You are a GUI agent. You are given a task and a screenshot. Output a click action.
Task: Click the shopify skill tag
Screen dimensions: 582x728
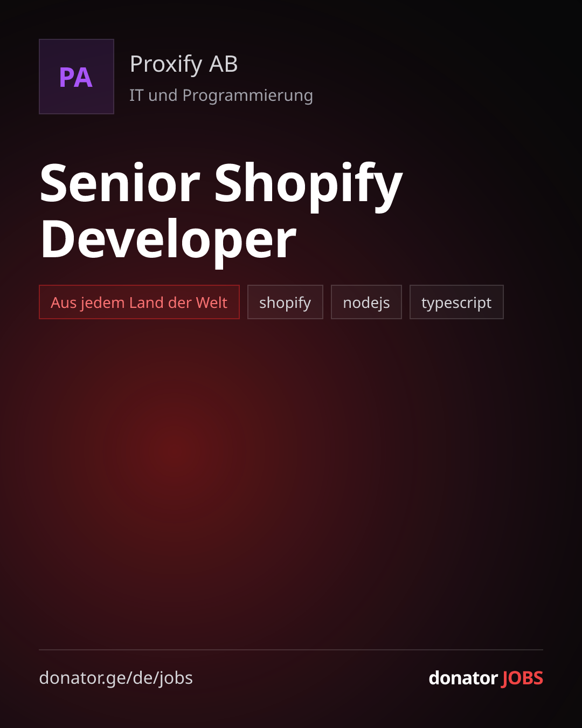tap(285, 302)
